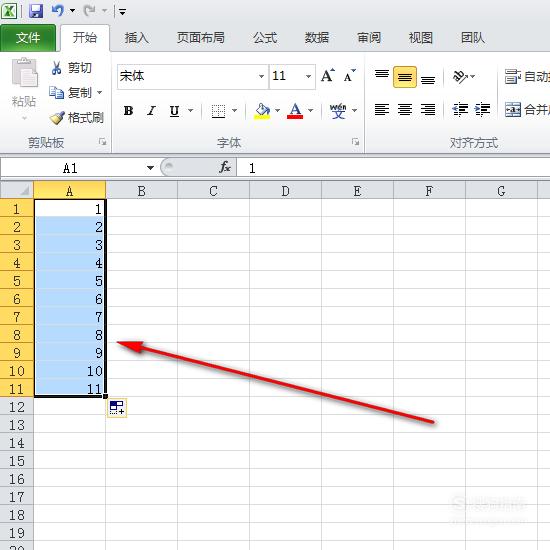Viewport: 550px width, 550px height.
Task: Click the wén phonetic guide icon
Action: click(x=338, y=111)
